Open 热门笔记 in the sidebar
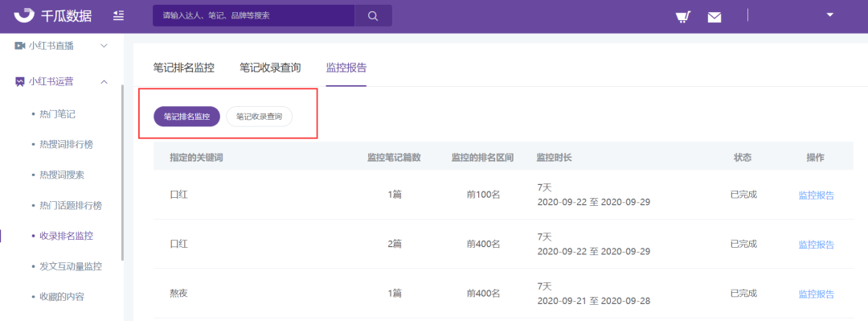868x321 pixels. tap(57, 115)
